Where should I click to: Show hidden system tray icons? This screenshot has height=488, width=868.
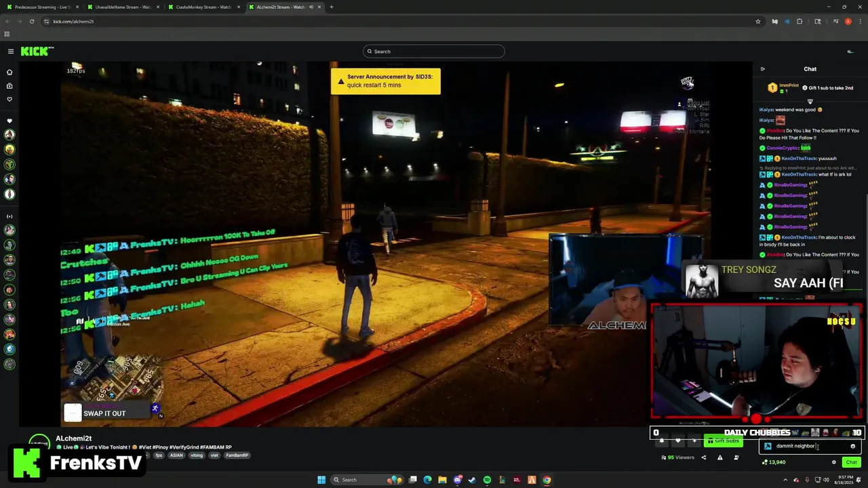click(786, 480)
